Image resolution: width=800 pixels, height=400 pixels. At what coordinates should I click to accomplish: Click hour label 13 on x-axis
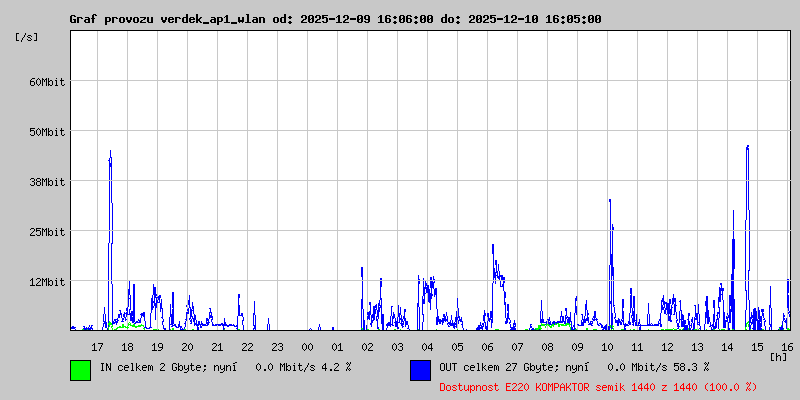pyautogui.click(x=697, y=347)
